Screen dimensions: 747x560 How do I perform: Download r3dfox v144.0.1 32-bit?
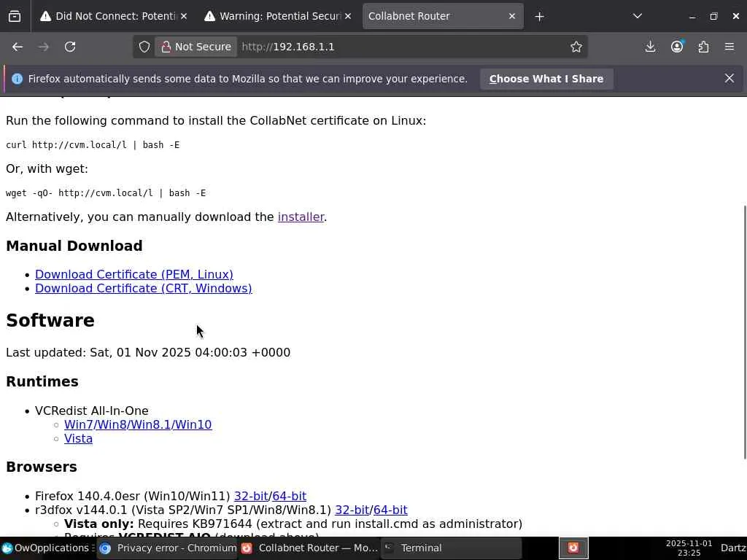pyautogui.click(x=352, y=510)
